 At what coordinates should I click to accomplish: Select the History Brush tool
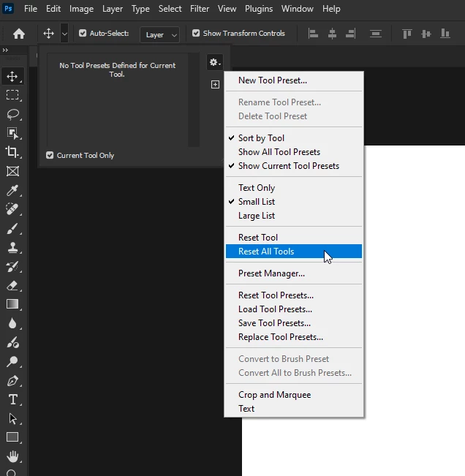[12, 267]
